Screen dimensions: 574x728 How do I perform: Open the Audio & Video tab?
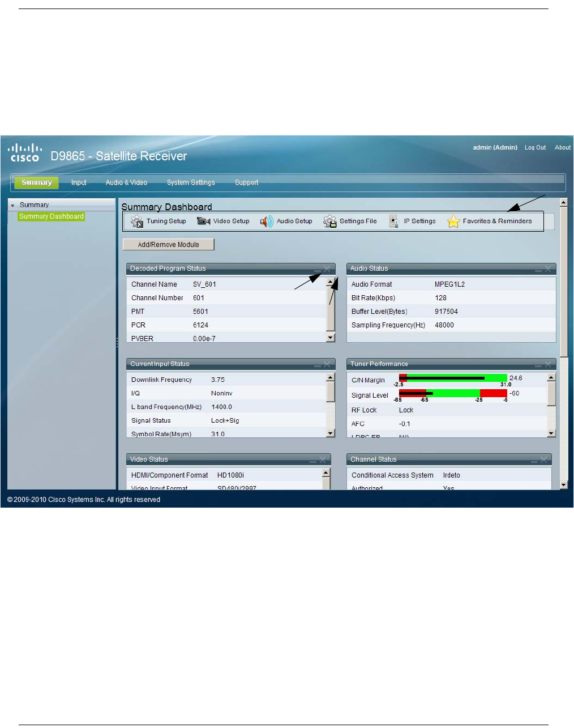click(x=126, y=182)
